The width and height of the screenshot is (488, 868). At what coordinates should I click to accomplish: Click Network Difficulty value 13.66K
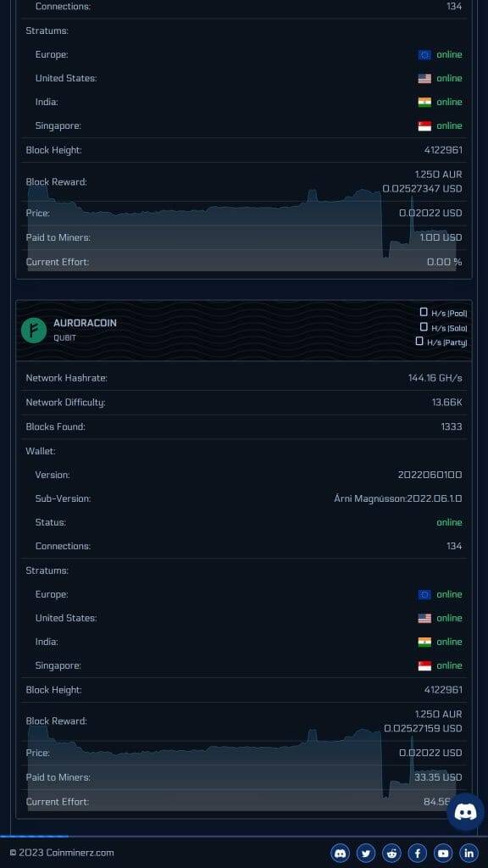click(447, 403)
